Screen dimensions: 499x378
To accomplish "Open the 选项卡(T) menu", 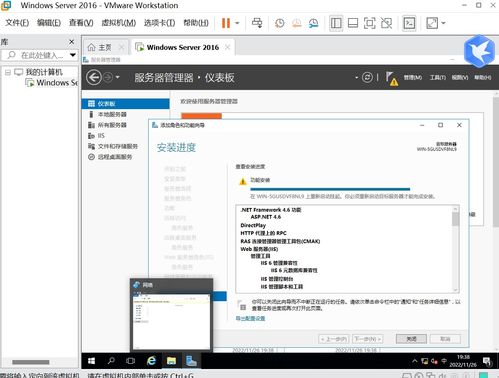I will point(159,23).
